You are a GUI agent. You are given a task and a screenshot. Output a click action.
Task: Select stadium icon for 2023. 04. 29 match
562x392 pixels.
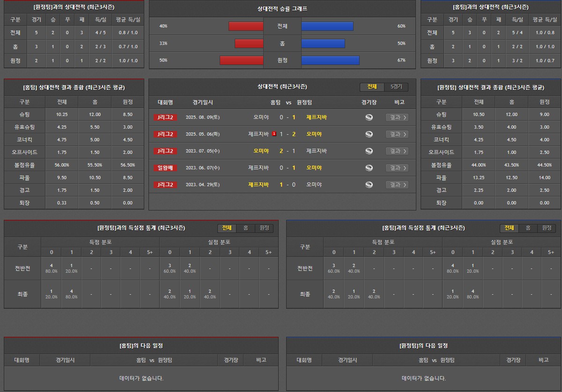coord(369,185)
